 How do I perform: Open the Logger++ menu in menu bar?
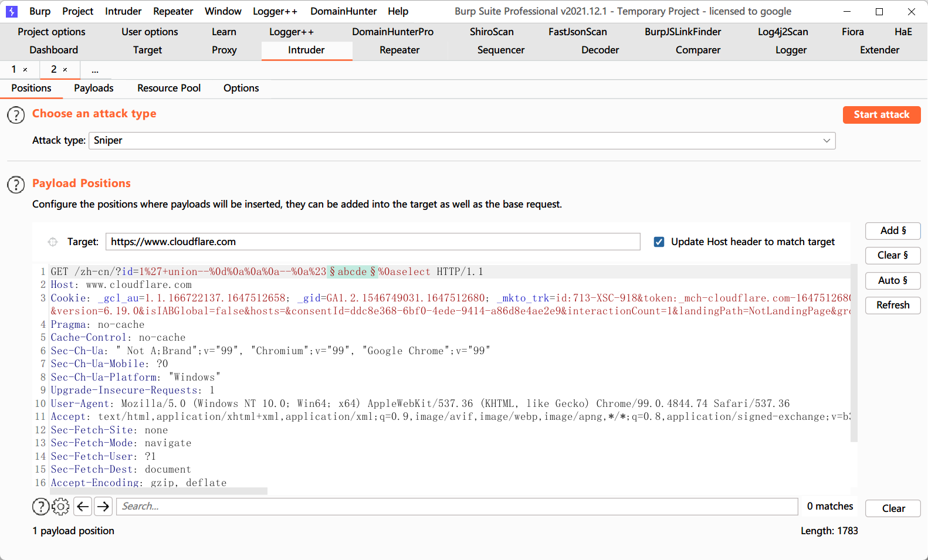tap(275, 11)
